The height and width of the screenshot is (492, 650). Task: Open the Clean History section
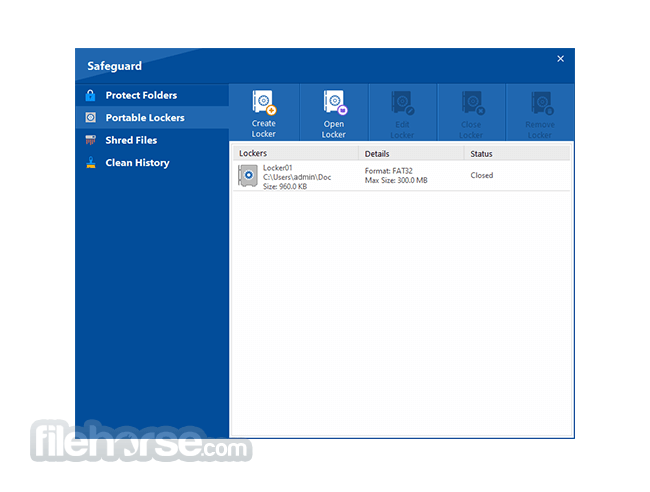pos(152,162)
